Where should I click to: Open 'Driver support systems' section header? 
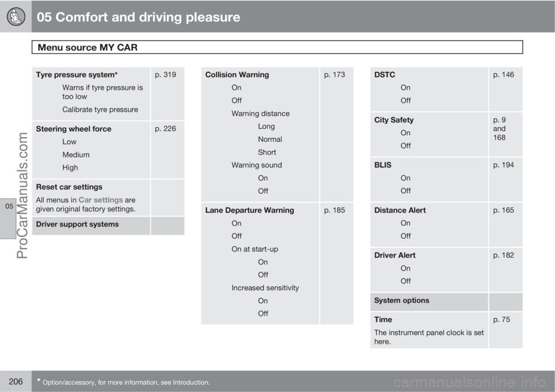[77, 224]
